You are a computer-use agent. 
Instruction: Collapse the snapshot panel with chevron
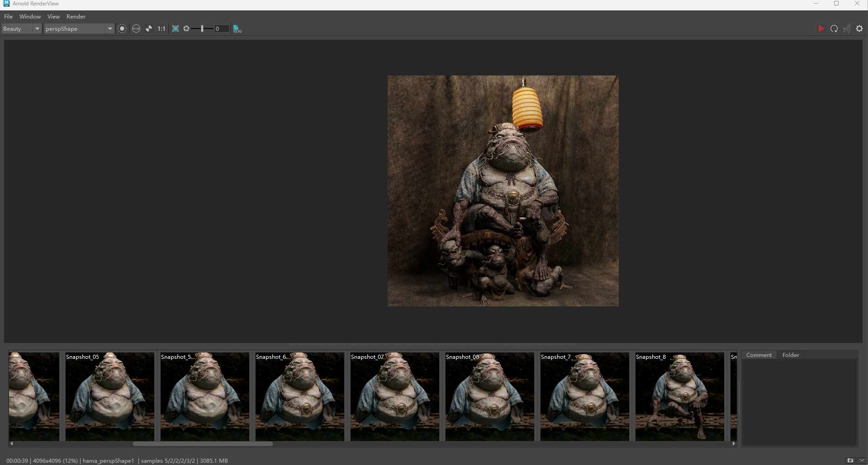coord(861,460)
